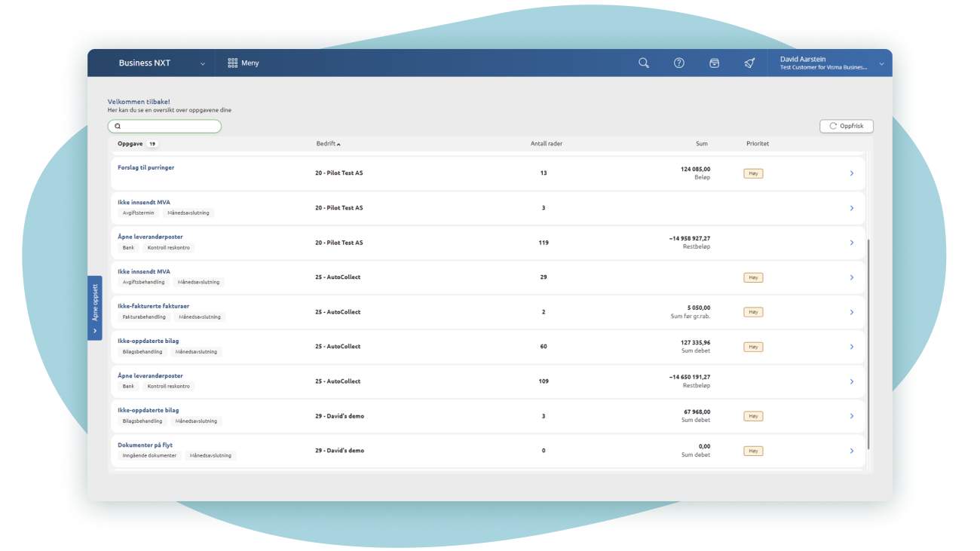Sort by the Prioritet column header
The height and width of the screenshot is (551, 980).
[x=758, y=144]
